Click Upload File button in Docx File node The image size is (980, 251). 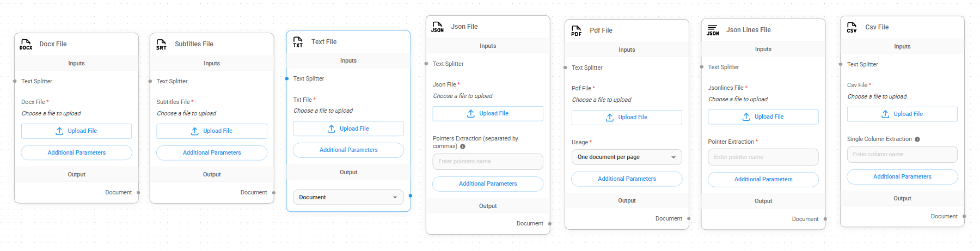coord(76,131)
